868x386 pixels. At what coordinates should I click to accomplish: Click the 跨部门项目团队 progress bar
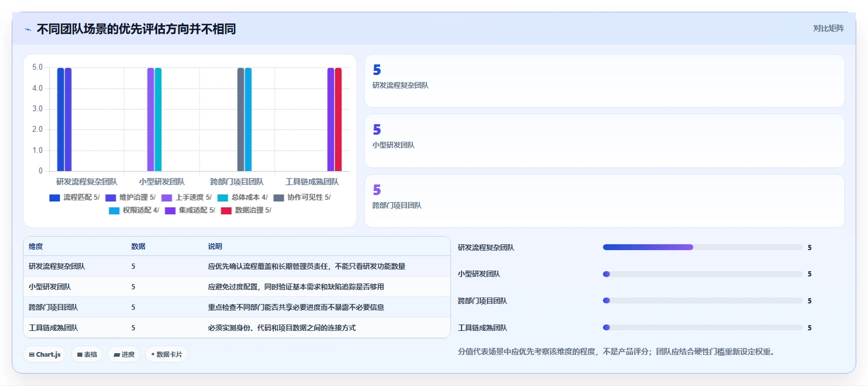point(703,300)
